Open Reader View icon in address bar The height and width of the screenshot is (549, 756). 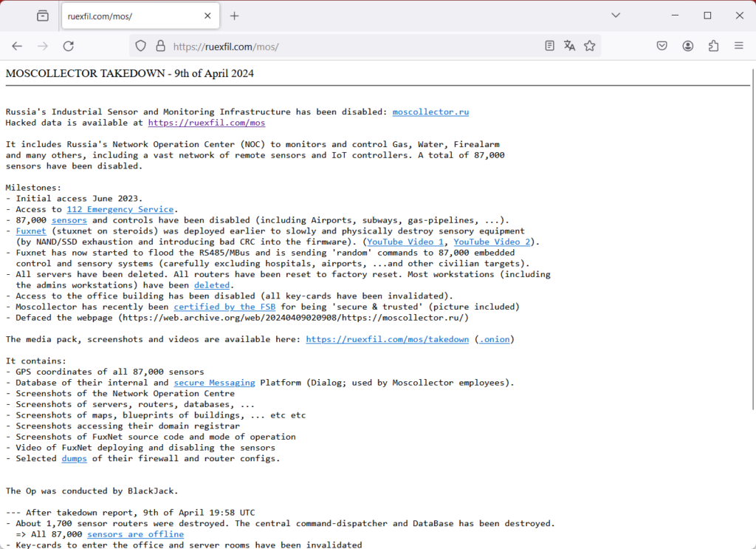(549, 46)
